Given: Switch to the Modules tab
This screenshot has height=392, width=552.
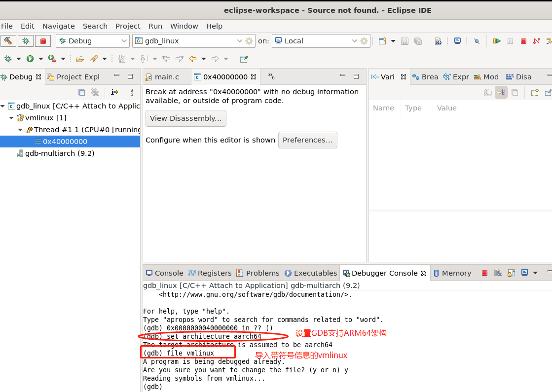Looking at the screenshot, I should (486, 77).
